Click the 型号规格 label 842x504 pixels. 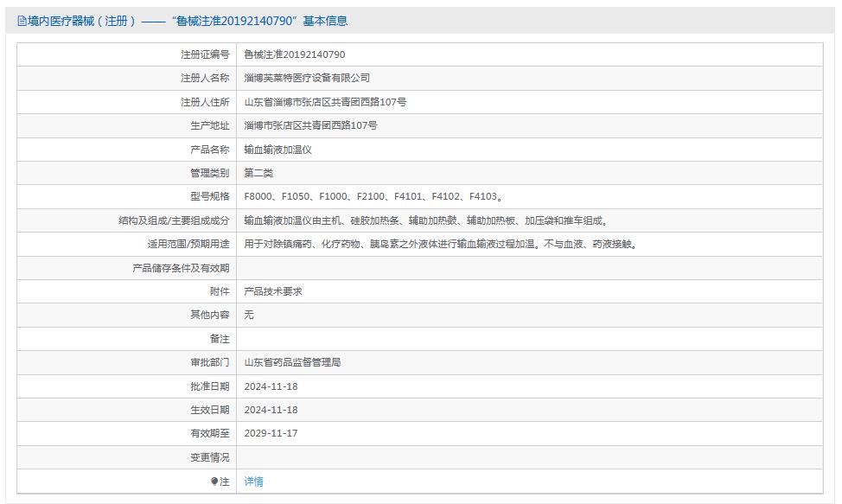pyautogui.click(x=209, y=196)
